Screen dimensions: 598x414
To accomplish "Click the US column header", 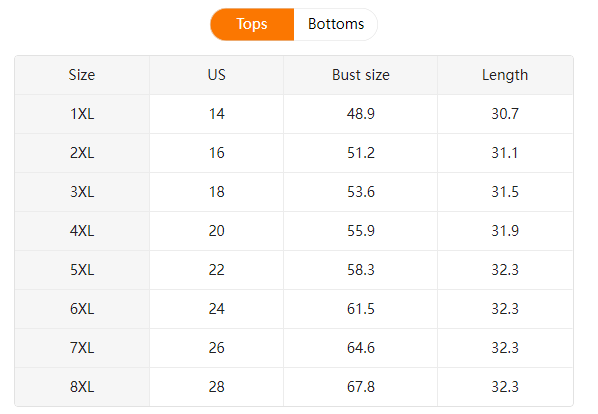I will tap(217, 75).
